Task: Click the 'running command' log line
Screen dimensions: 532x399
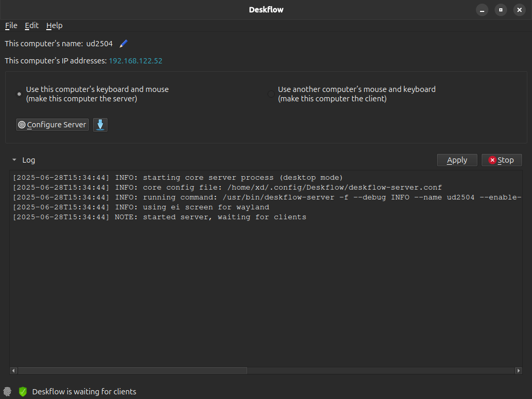Action: [267, 197]
